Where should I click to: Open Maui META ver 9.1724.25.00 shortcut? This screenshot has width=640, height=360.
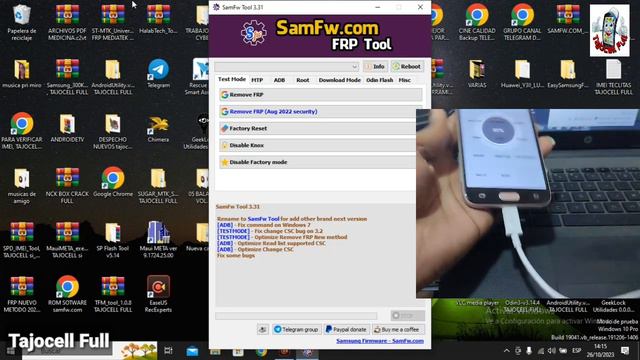click(x=158, y=240)
